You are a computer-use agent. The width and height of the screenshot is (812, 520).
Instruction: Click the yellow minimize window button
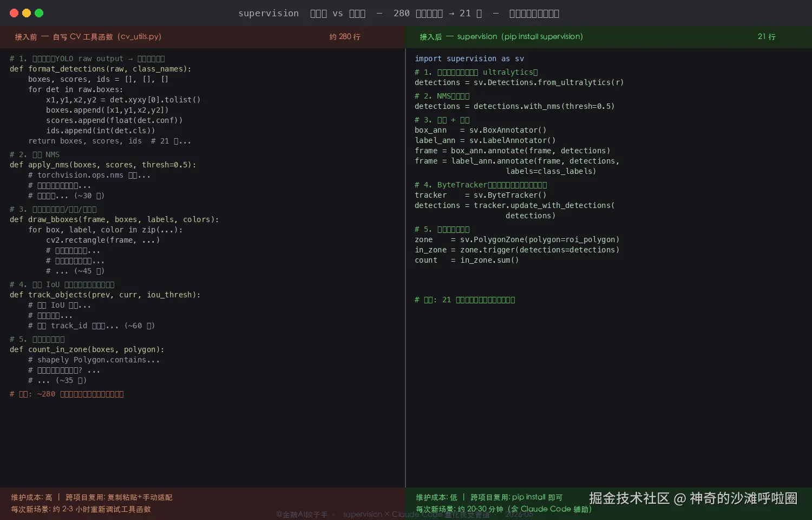tap(27, 13)
